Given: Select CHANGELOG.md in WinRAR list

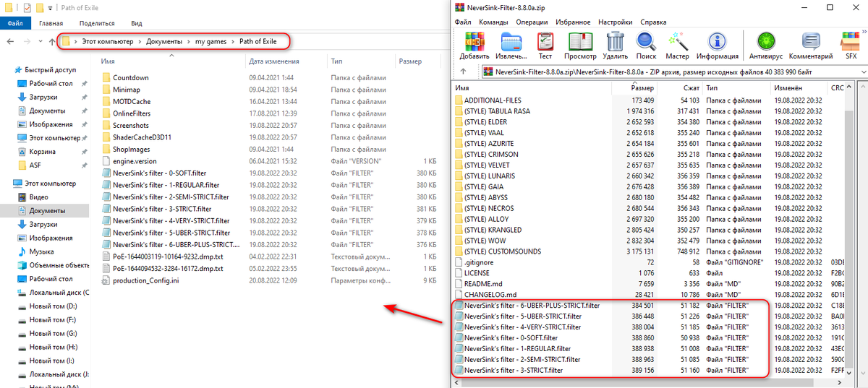Looking at the screenshot, I should coord(490,295).
